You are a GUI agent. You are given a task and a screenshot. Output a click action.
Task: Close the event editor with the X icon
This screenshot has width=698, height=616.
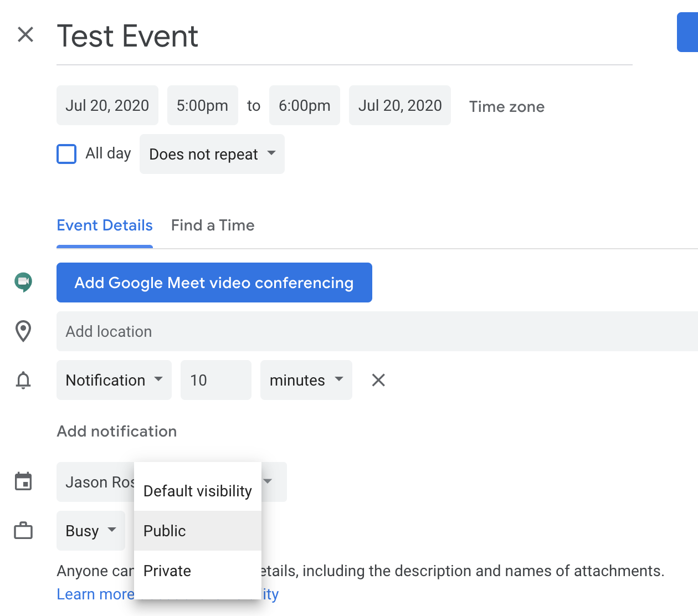(25, 34)
